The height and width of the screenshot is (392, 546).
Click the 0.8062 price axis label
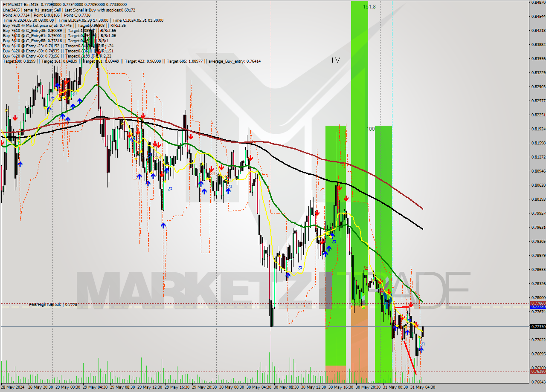pyautogui.click(x=538, y=185)
